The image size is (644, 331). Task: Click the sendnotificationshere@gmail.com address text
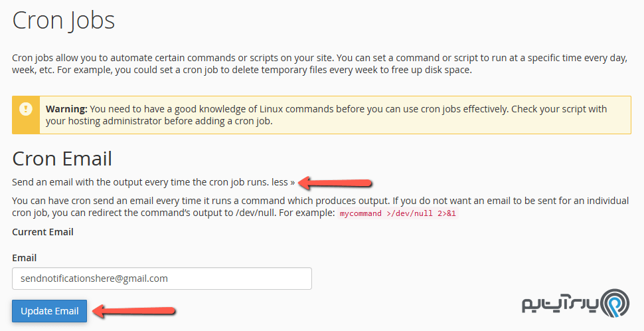(94, 278)
